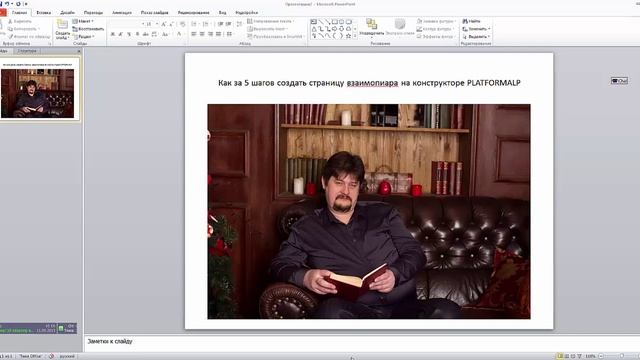Open Заливка фигуры fill dropdown
The width and height of the screenshot is (640, 360).
(x=436, y=21)
